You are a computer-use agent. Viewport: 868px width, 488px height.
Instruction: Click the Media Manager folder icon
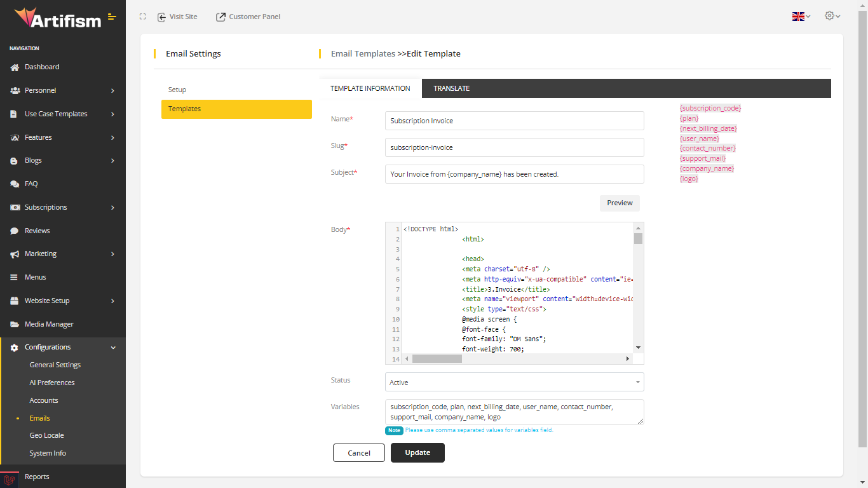point(15,325)
